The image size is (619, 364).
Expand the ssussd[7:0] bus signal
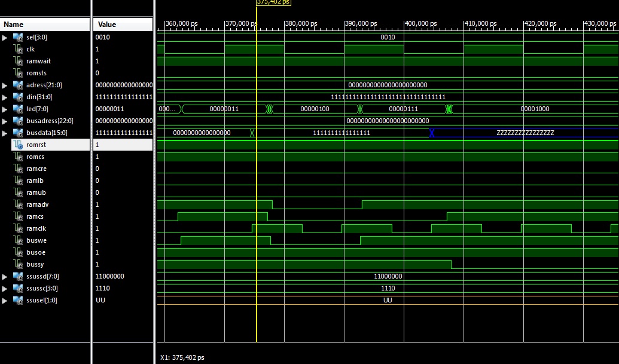pyautogui.click(x=4, y=277)
